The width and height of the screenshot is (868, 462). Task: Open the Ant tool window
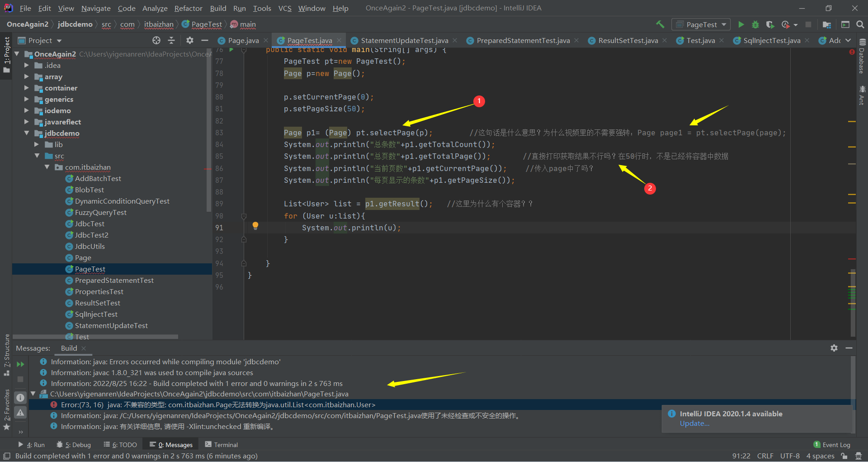(x=862, y=95)
